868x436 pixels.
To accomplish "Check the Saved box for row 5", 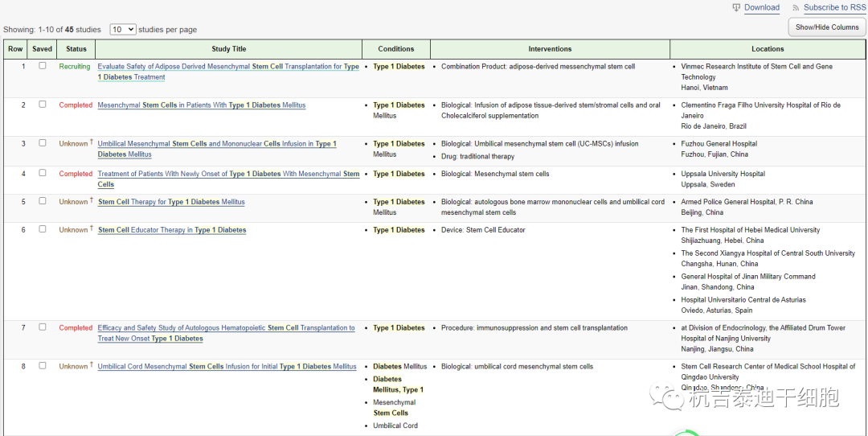I will tap(42, 201).
